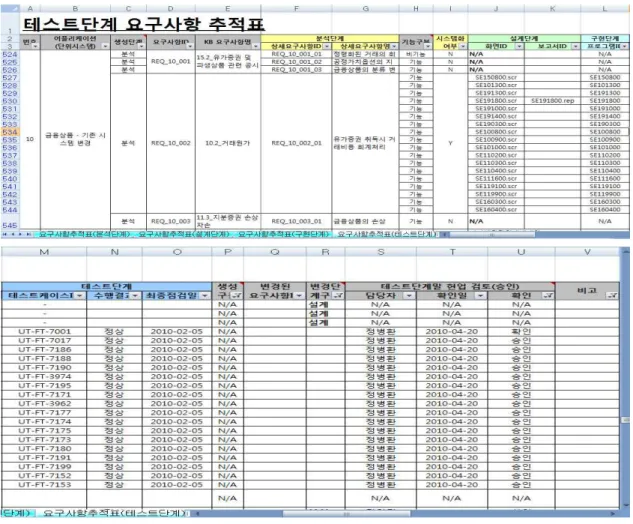Open the 화면ID filter dropdown
The width and height of the screenshot is (633, 524).
click(x=519, y=46)
